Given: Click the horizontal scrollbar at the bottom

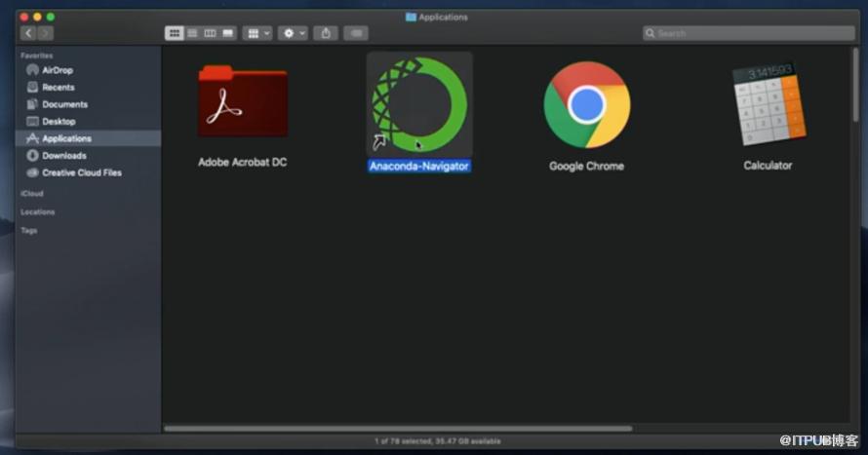Looking at the screenshot, I should pyautogui.click(x=398, y=429).
